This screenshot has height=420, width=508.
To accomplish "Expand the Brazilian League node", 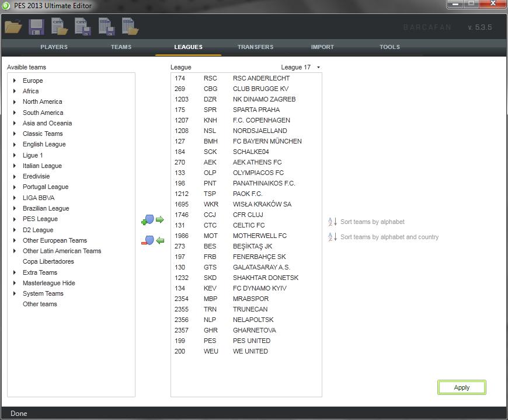I will click(x=15, y=208).
